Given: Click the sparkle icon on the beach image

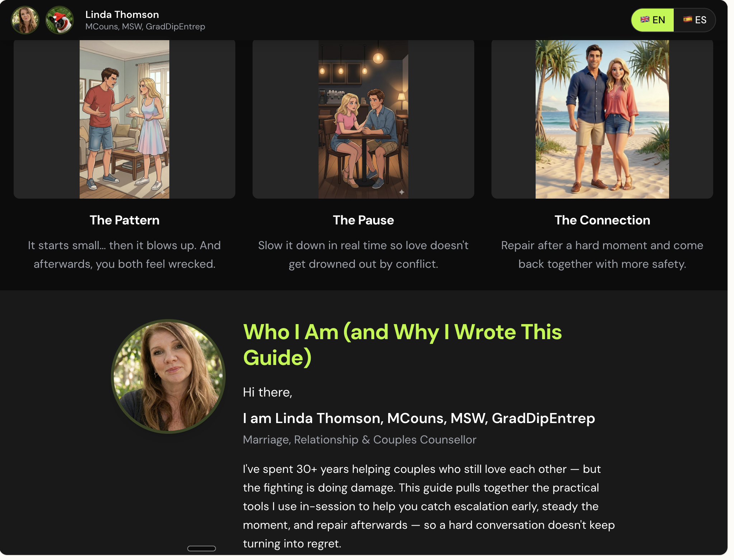Looking at the screenshot, I should coord(661,191).
